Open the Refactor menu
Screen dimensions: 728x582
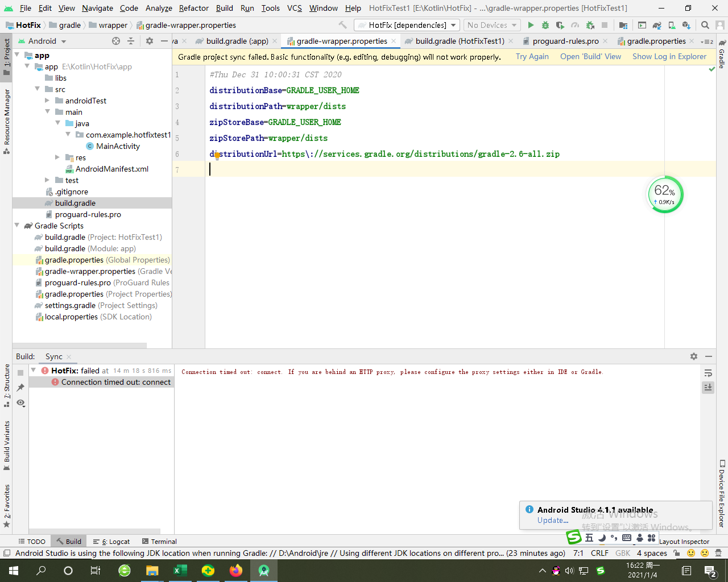[193, 8]
